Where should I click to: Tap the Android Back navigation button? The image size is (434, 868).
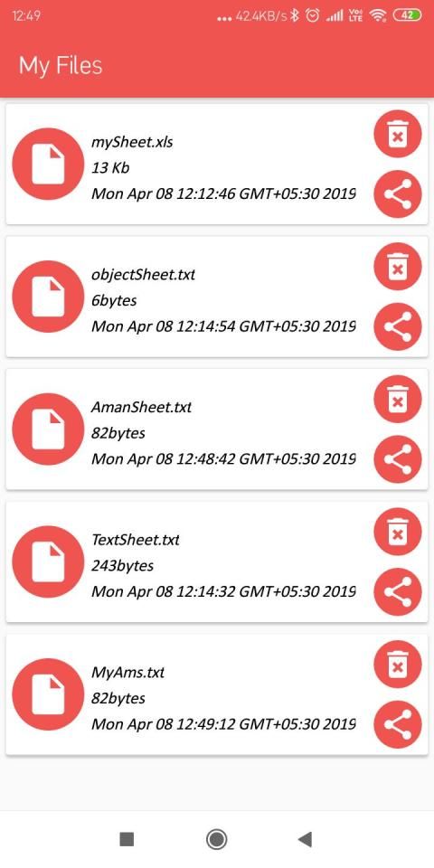click(305, 839)
